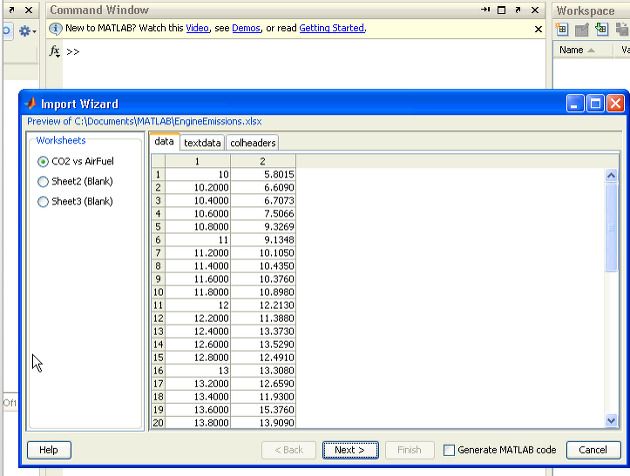Click the scroll down arrow in data preview
Viewport: 630px width, 476px height.
tap(611, 421)
